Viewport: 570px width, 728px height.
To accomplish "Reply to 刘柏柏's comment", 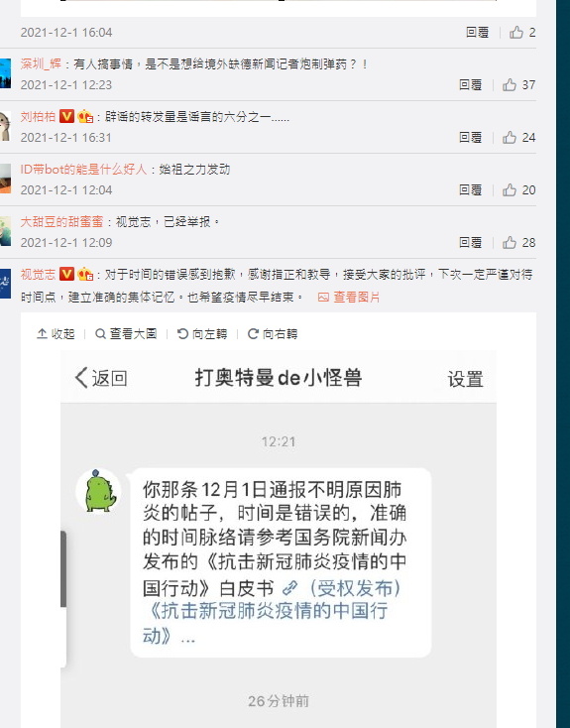I will tap(470, 138).
